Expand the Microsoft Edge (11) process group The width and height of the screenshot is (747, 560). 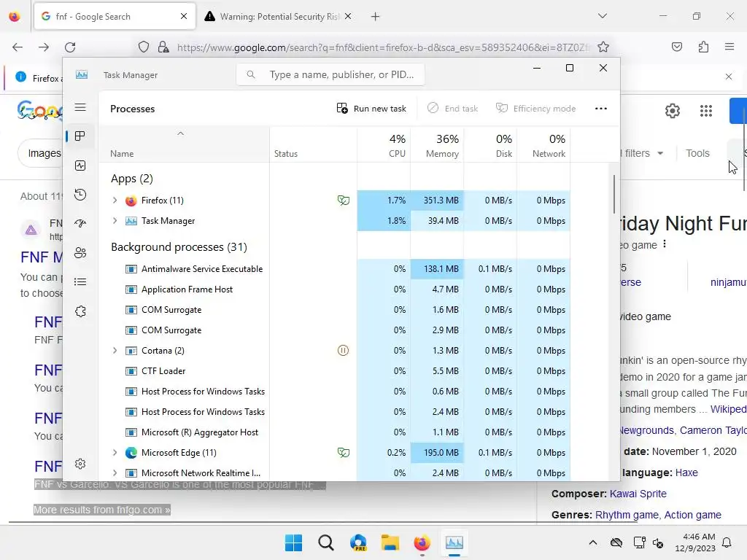(x=115, y=453)
